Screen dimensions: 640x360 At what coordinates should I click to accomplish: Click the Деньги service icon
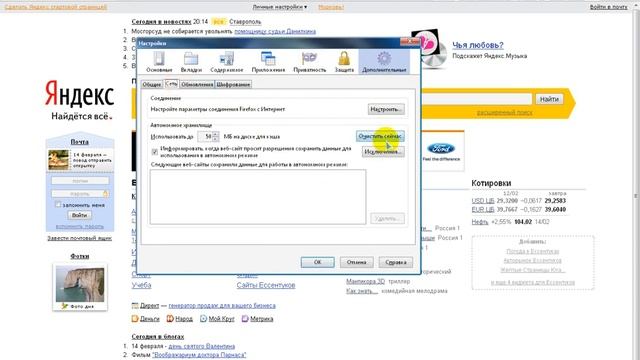click(x=135, y=319)
